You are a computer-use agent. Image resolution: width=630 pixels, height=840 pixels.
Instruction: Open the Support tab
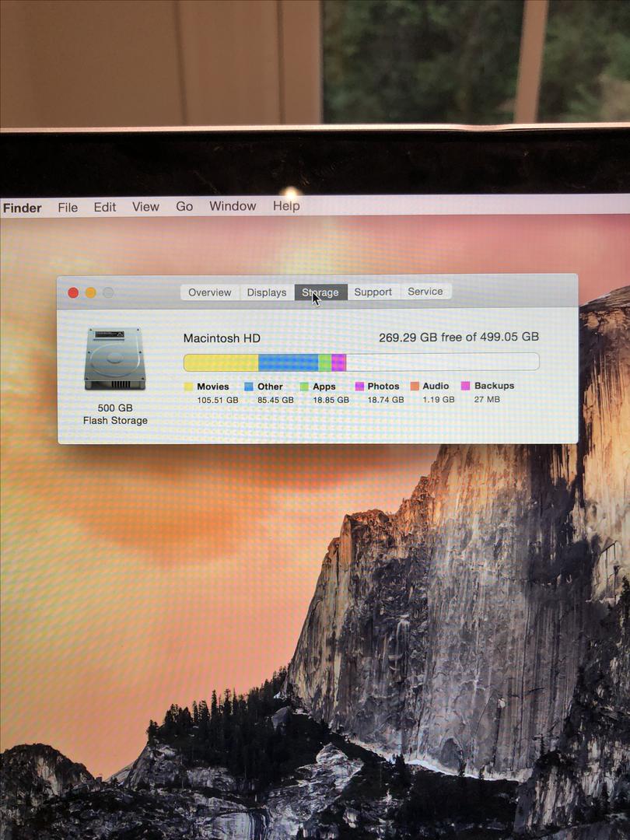point(373,292)
